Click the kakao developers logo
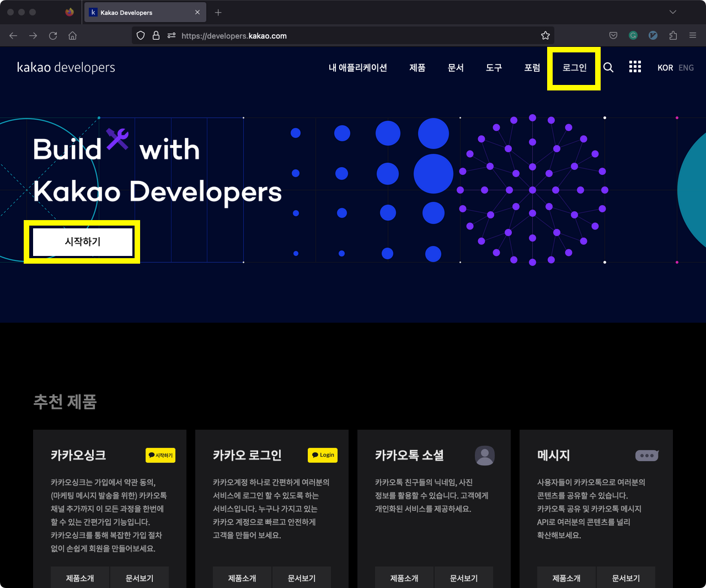Viewport: 706px width, 588px height. point(66,67)
